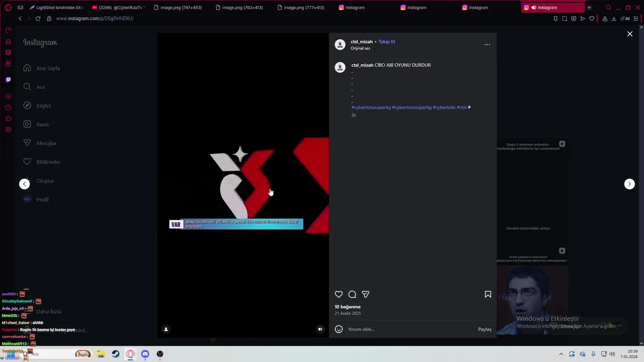This screenshot has height=362, width=644.
Task: Click browser back arrow
Action: point(20,19)
